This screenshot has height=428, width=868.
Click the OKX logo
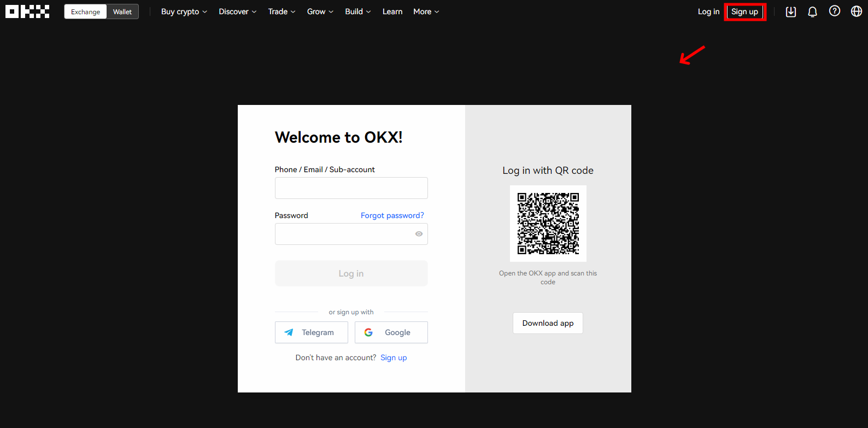(27, 11)
